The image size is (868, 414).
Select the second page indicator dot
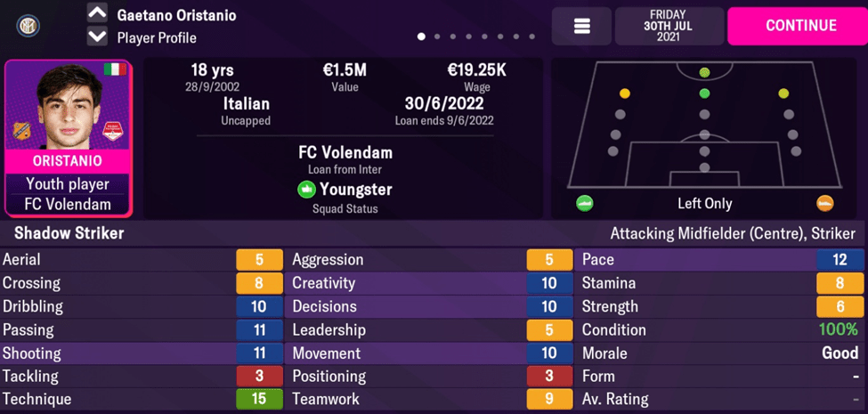tap(437, 37)
